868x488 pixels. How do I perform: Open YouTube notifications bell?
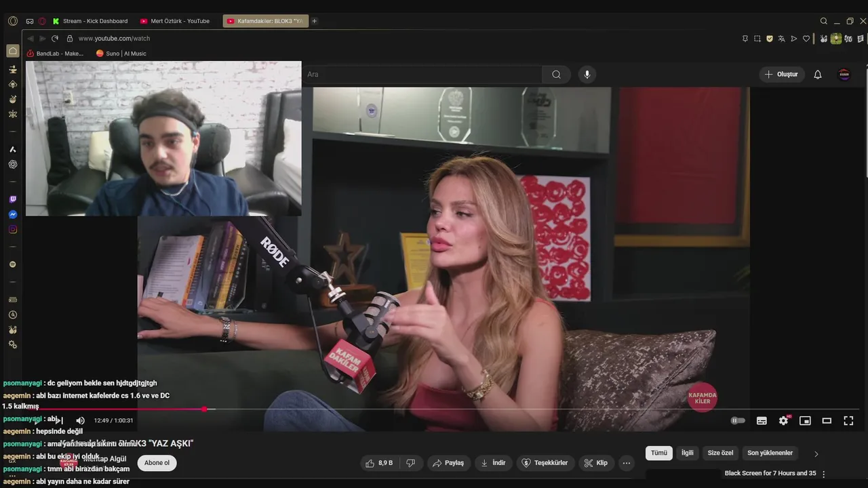click(x=818, y=75)
